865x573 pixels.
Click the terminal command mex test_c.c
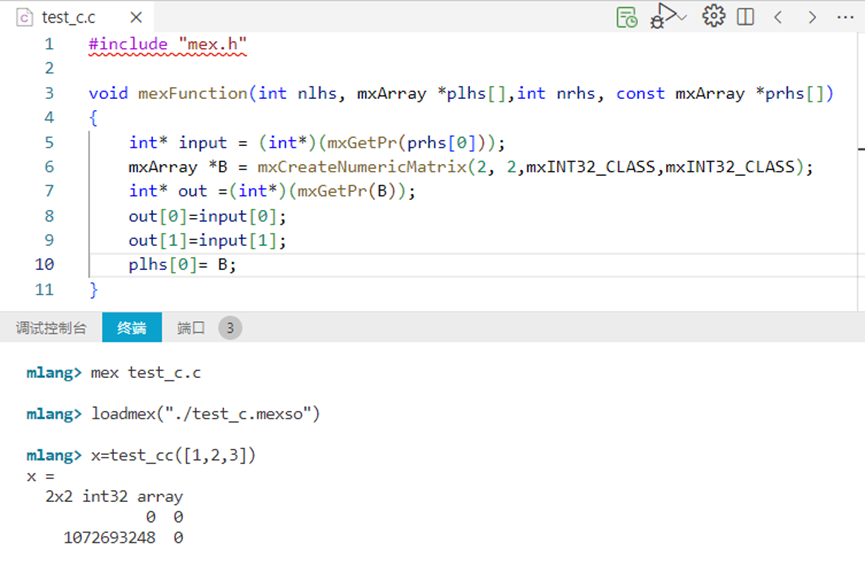tap(146, 373)
